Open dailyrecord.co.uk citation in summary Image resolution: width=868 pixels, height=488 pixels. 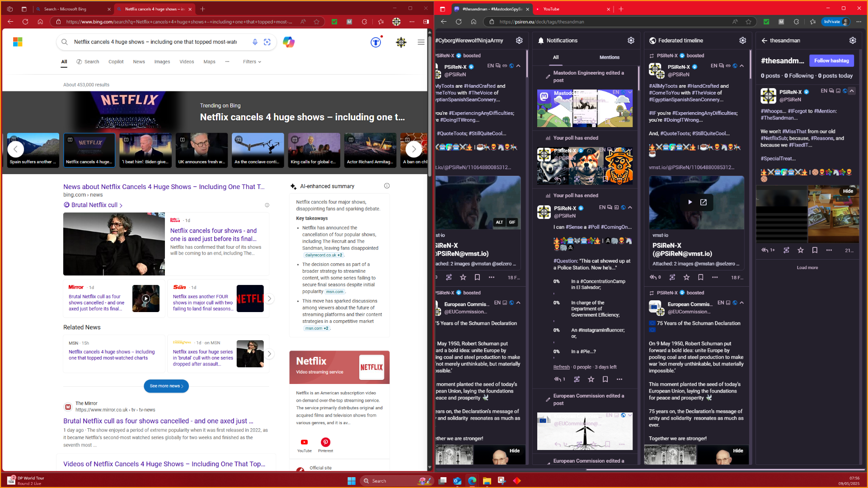click(x=324, y=255)
